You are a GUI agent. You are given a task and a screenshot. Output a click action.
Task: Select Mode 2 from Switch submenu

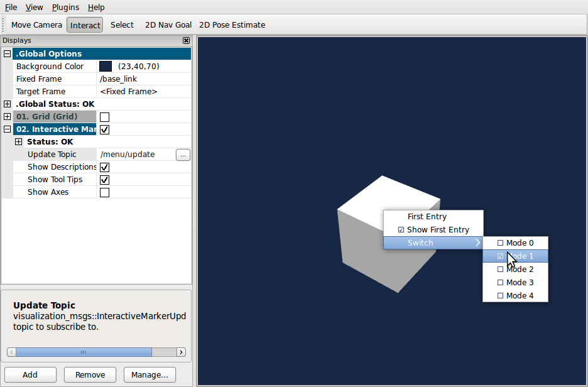tap(520, 270)
